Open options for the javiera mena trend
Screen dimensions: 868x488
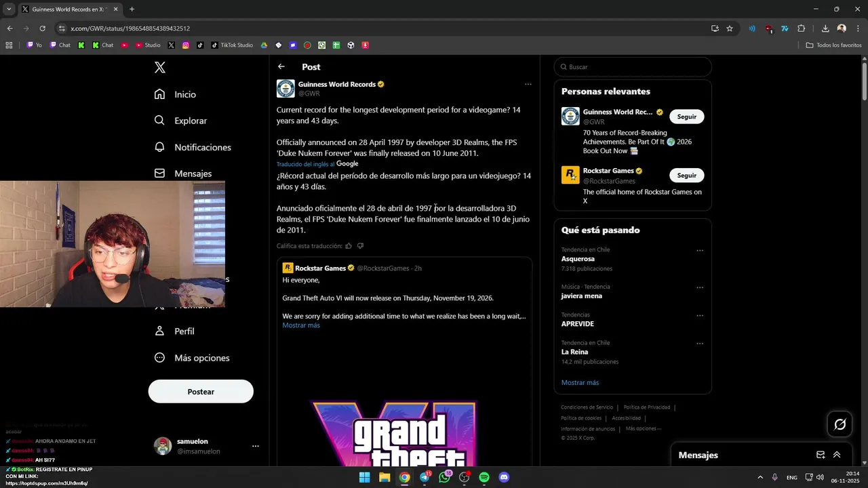(x=700, y=287)
